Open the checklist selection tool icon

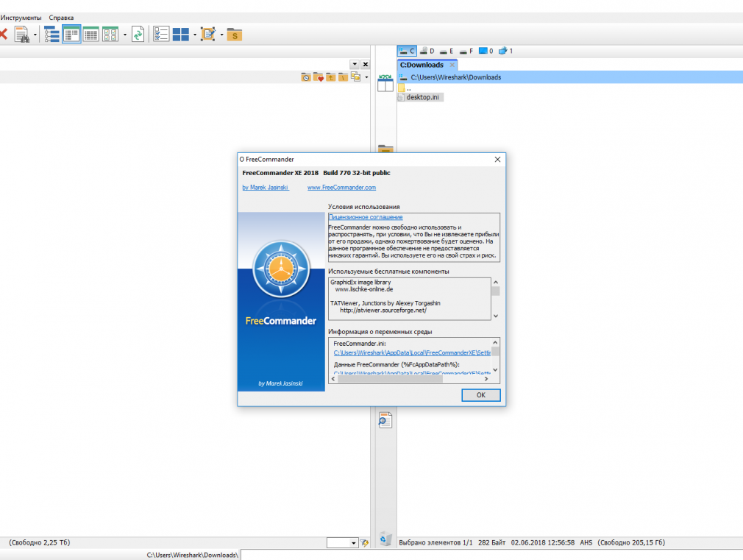[x=161, y=35]
